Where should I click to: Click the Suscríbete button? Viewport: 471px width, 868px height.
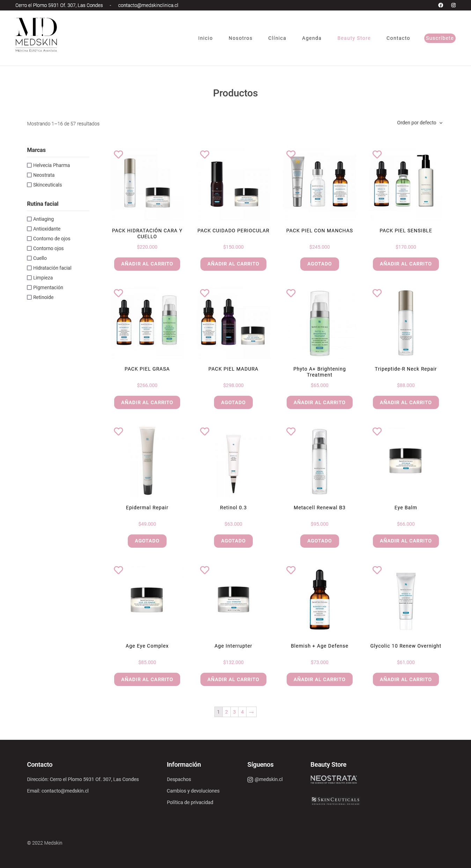440,38
